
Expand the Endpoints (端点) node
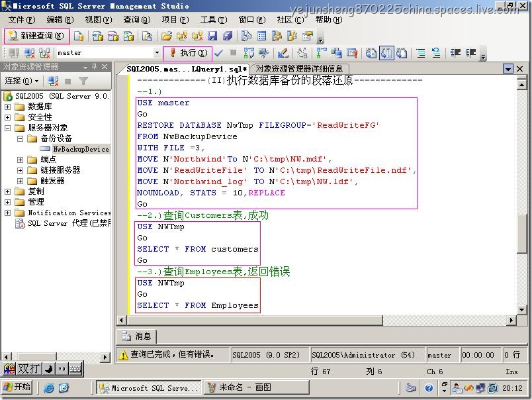pyautogui.click(x=20, y=160)
